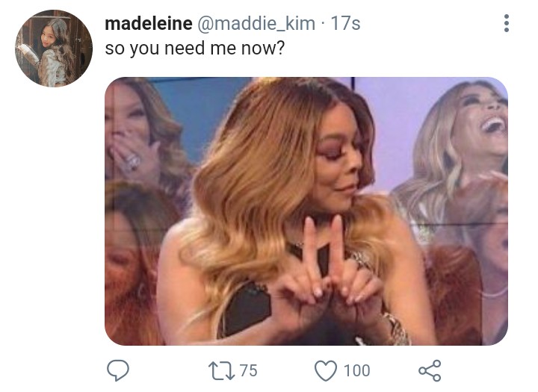Like the tweet with the heart icon
Viewport: 538px width, 392px height.
pyautogui.click(x=326, y=371)
